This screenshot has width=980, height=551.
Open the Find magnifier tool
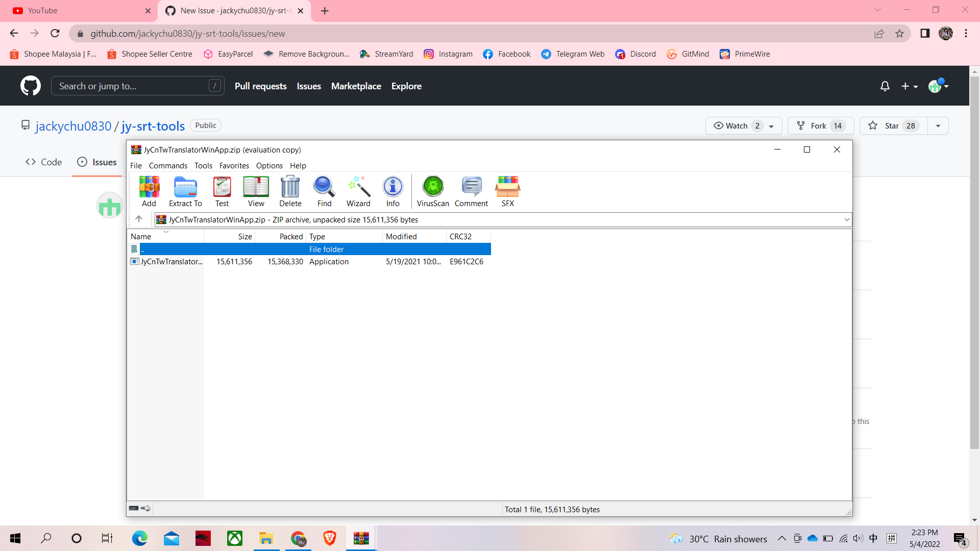pos(324,191)
